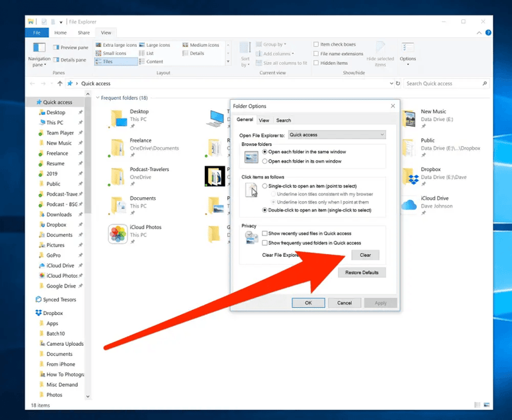Screen dimensions: 512x420
Task: Click Restore Defaults in Folder Options
Action: point(362,271)
